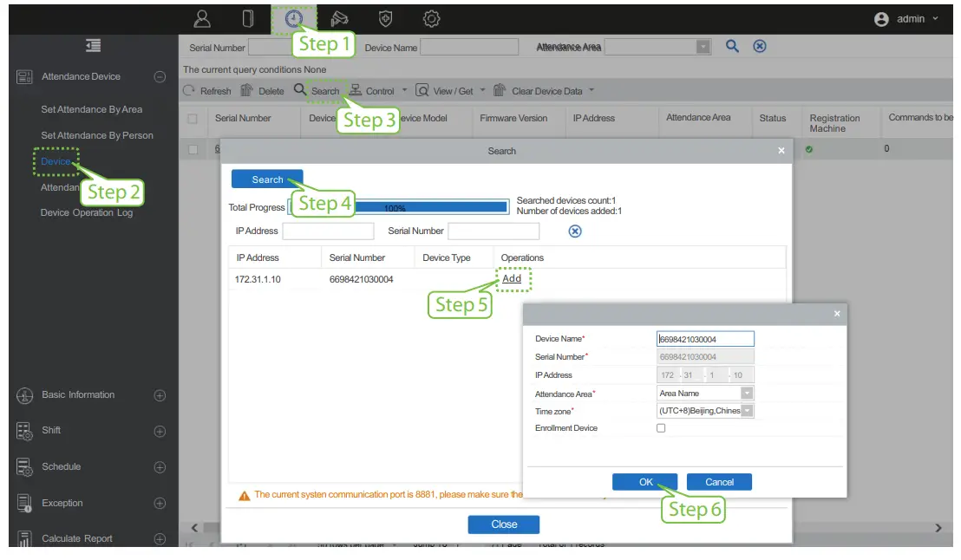This screenshot has height=560, width=961.
Task: Tick the checkbox of the first device row
Action: [x=193, y=149]
